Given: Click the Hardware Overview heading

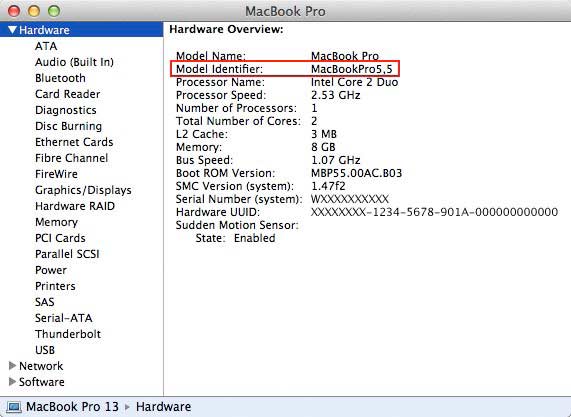Looking at the screenshot, I should (226, 29).
